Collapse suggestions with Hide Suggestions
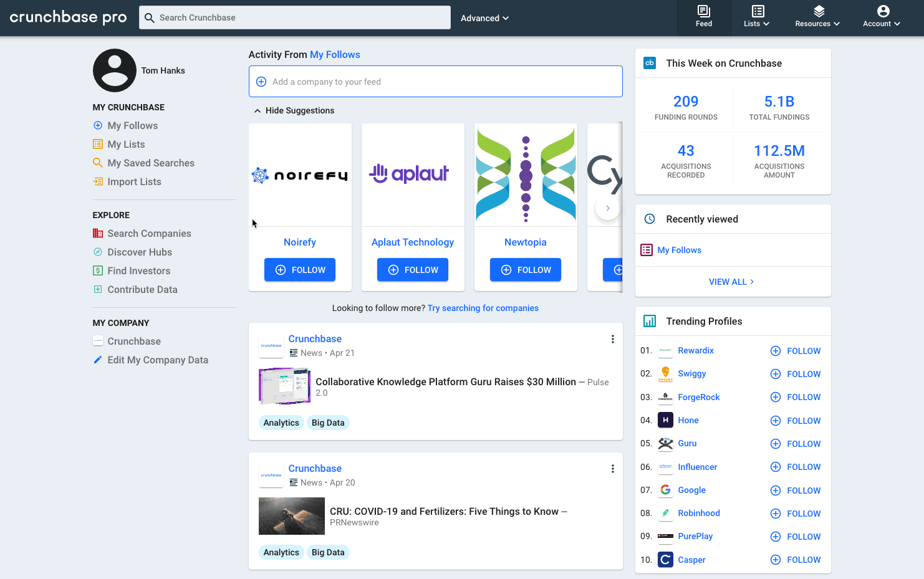This screenshot has width=924, height=579. coord(294,110)
